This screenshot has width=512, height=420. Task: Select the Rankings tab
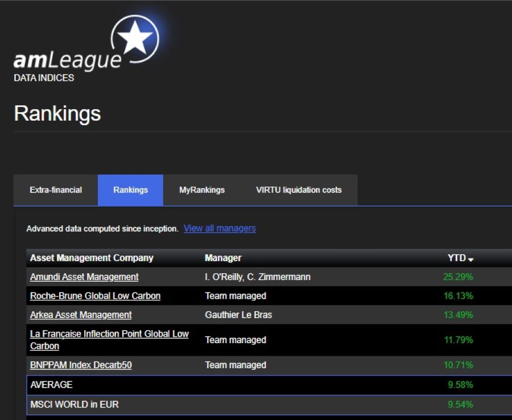130,190
